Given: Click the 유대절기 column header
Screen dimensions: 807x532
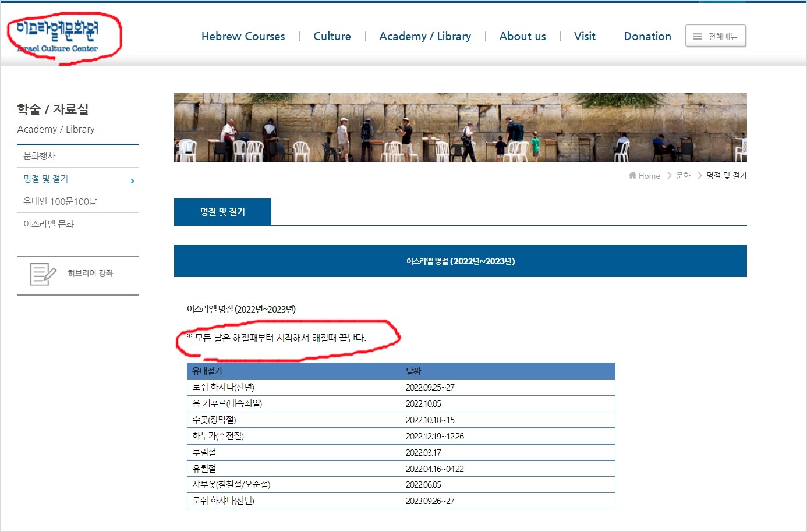Looking at the screenshot, I should [x=207, y=371].
